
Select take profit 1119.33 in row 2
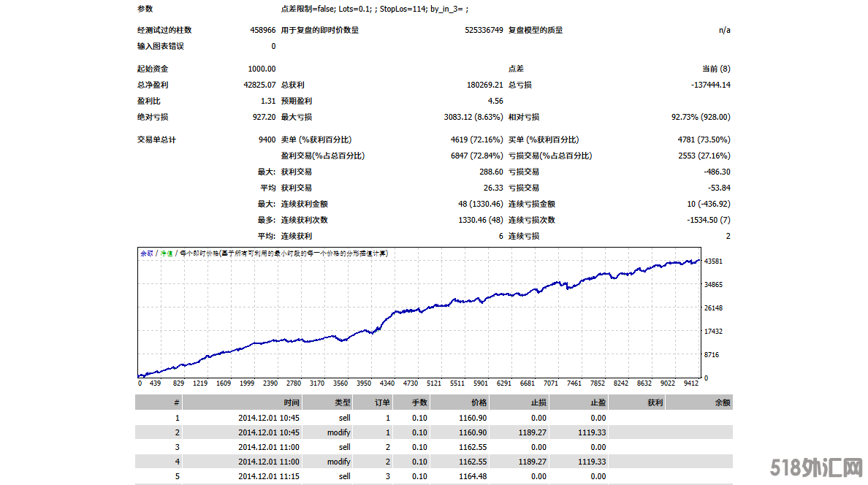click(592, 432)
